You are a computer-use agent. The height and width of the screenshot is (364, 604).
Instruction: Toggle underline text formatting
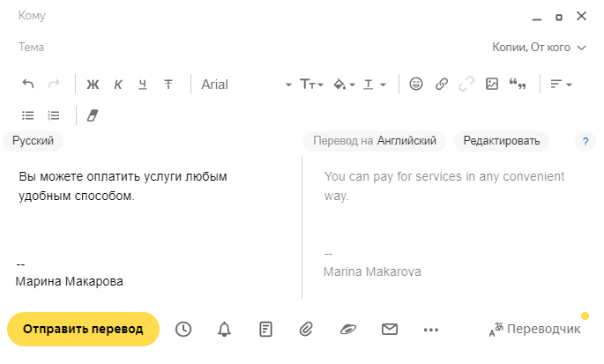[x=143, y=85]
